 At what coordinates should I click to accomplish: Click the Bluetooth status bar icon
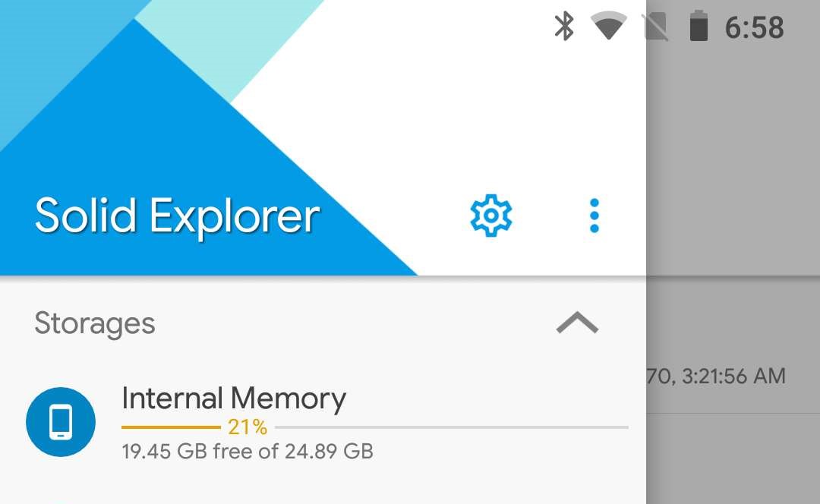tap(565, 27)
